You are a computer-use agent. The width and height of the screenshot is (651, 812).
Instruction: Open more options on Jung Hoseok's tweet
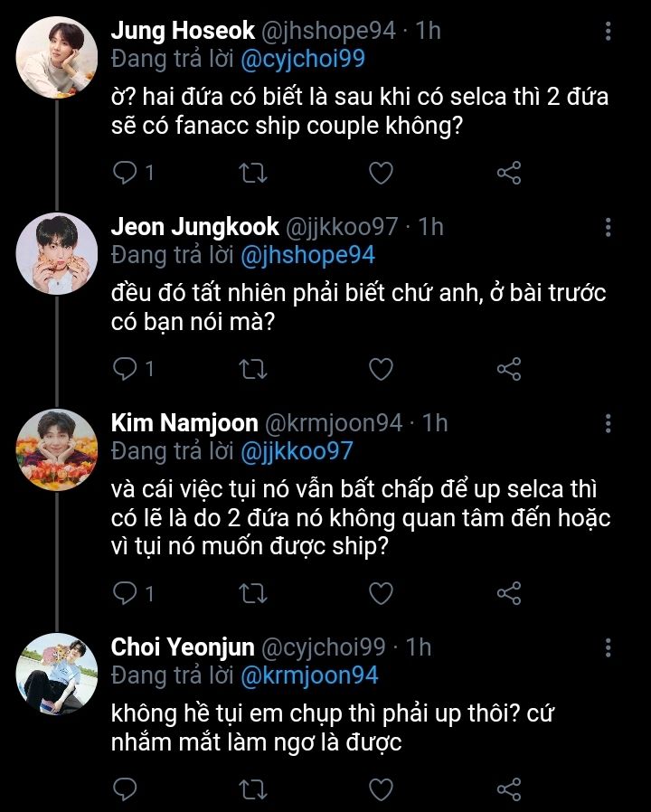(x=608, y=32)
